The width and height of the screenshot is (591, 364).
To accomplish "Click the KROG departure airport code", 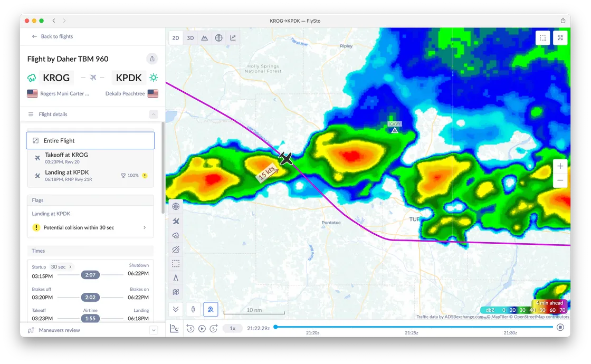I will click(x=56, y=78).
